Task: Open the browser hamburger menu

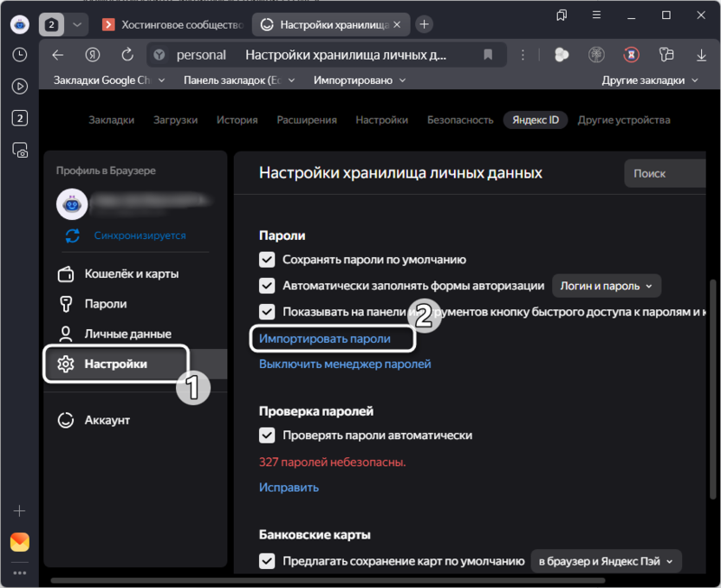Action: 596,16
